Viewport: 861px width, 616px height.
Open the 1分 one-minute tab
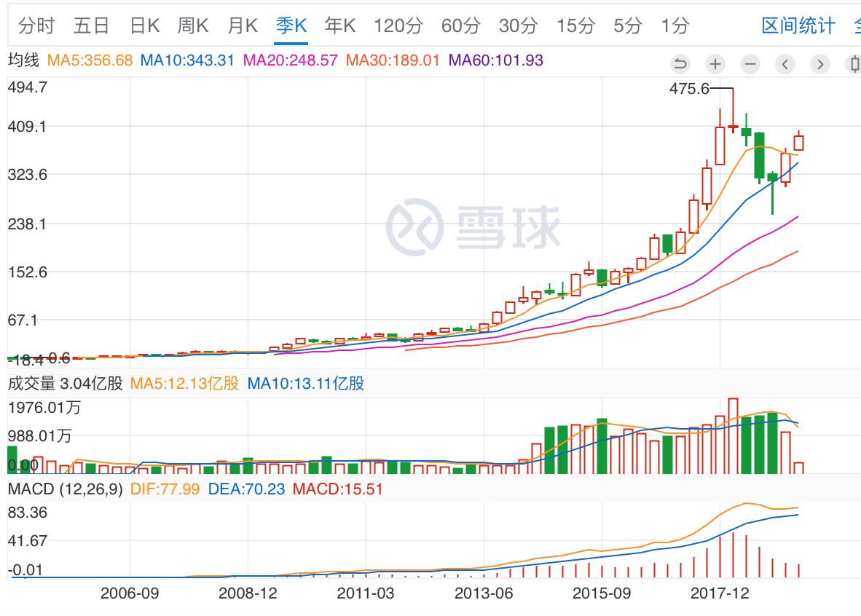675,25
